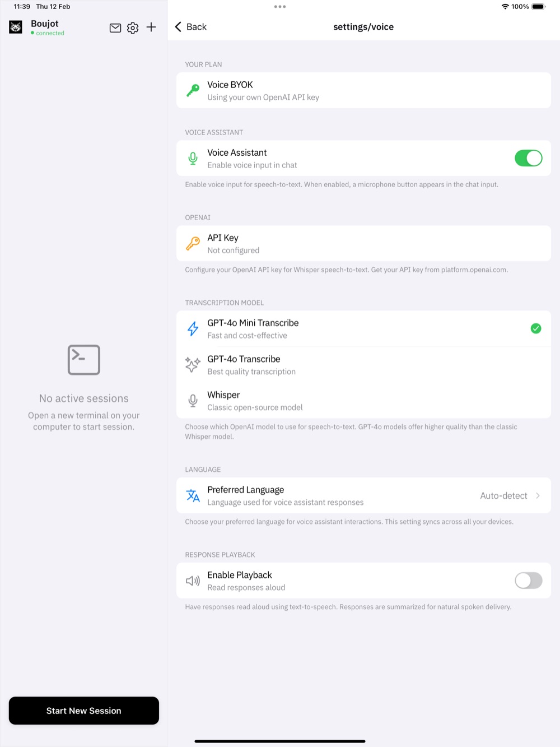This screenshot has width=560, height=747.
Task: Tap the orange API Key icon
Action: pos(193,243)
